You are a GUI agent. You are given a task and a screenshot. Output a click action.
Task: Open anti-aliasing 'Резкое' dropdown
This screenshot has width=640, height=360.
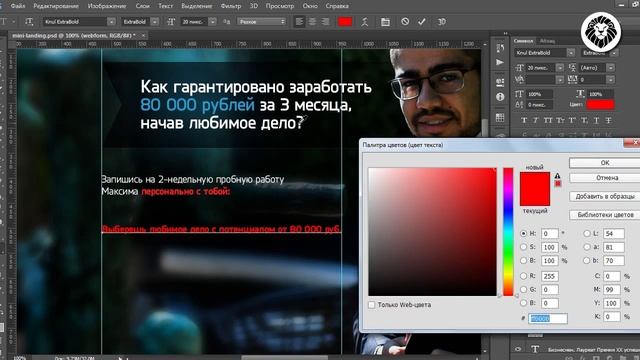click(x=262, y=22)
